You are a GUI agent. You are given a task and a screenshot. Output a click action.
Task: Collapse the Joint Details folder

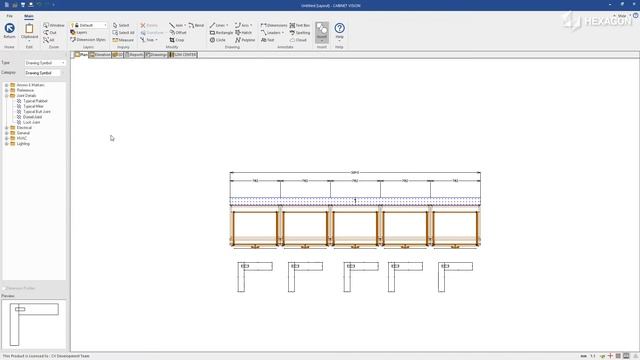point(7,96)
